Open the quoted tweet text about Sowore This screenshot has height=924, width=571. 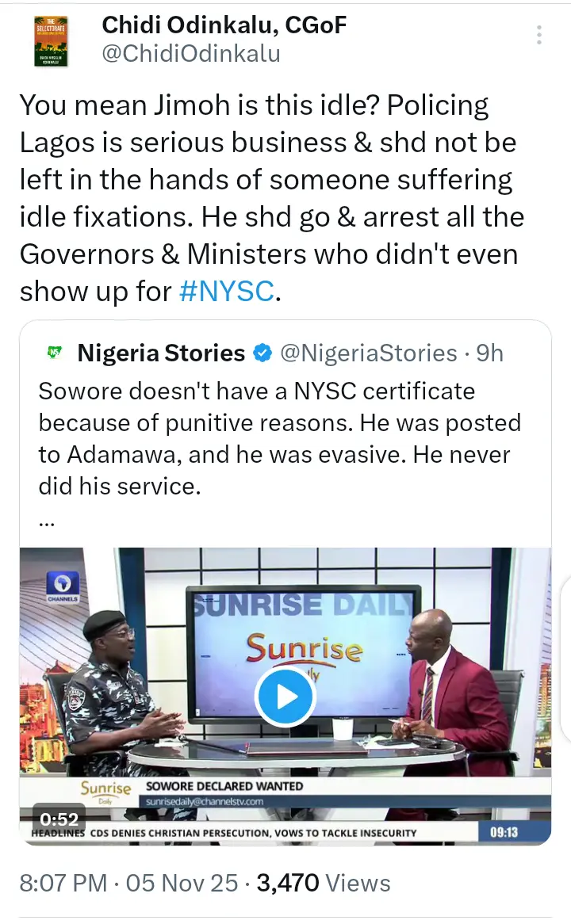[279, 438]
